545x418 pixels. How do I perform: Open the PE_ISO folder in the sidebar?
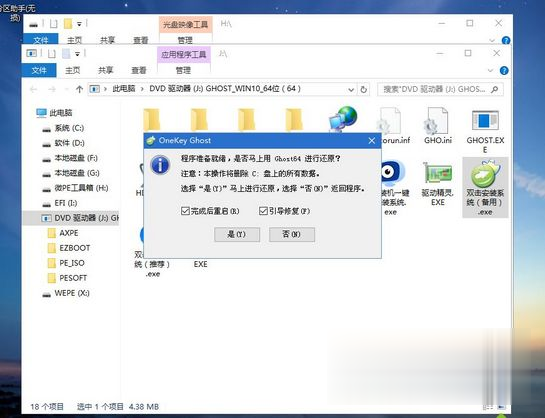point(72,263)
